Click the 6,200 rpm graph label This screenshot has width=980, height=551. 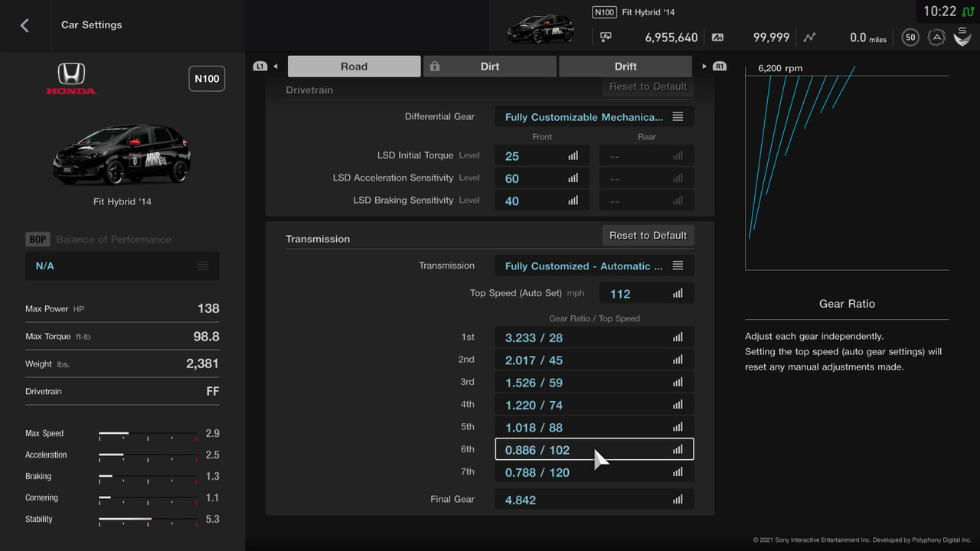click(780, 68)
